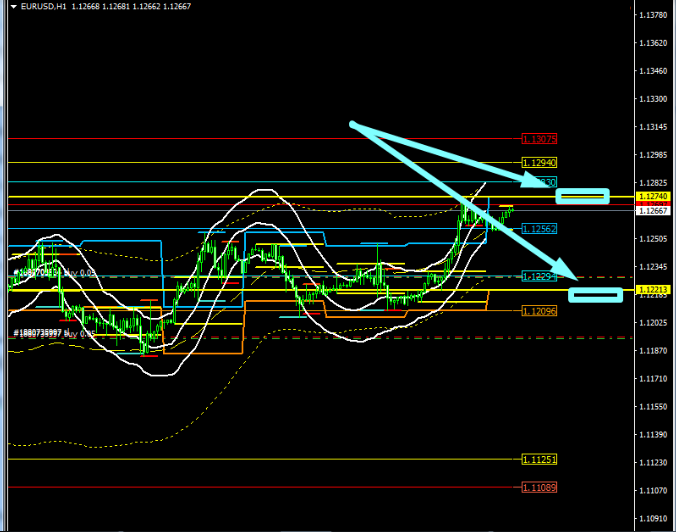This screenshot has height=532, width=676.
Task: Click the lower cyan rectangle marker
Action: point(596,294)
